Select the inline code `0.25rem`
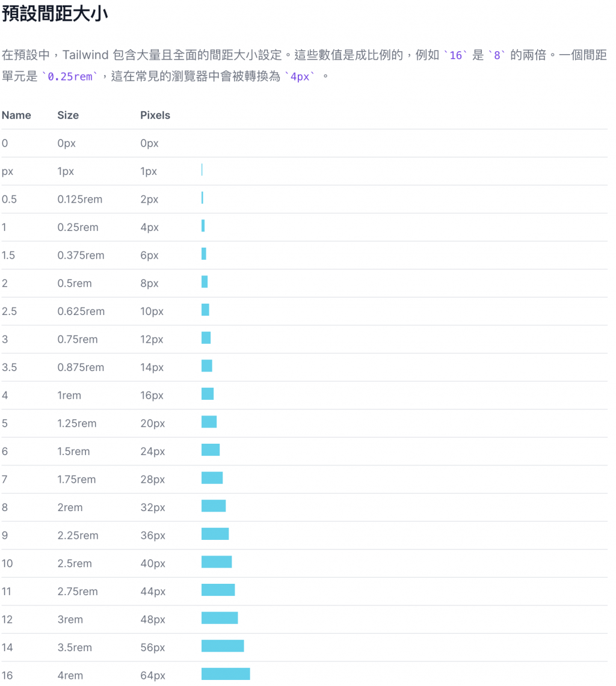Image resolution: width=616 pixels, height=686 pixels. point(70,76)
